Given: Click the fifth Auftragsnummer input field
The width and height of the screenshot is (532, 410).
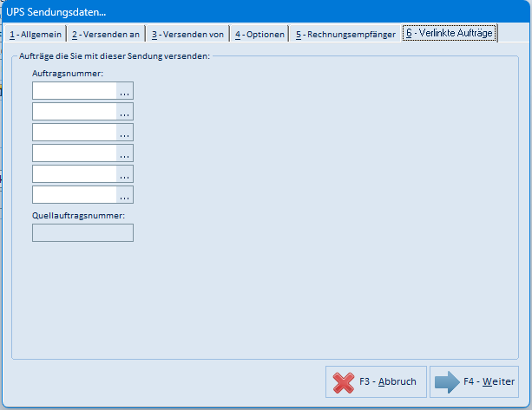Looking at the screenshot, I should [x=75, y=174].
